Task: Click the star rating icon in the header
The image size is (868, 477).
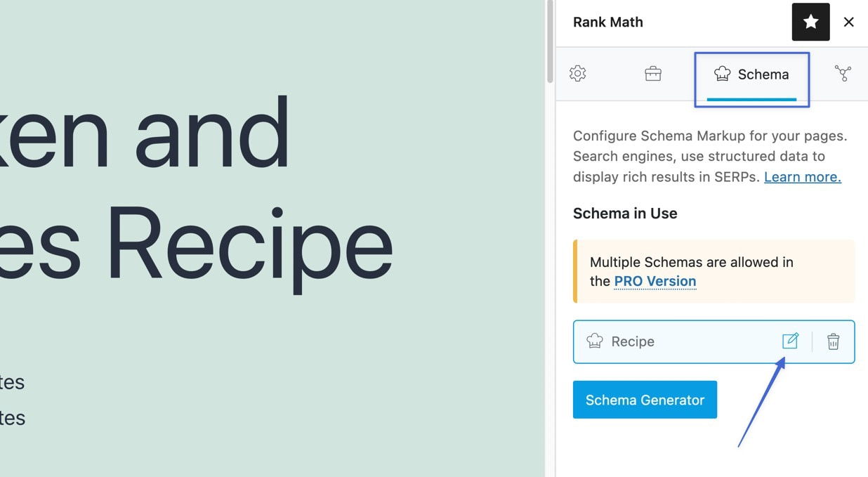Action: tap(810, 22)
